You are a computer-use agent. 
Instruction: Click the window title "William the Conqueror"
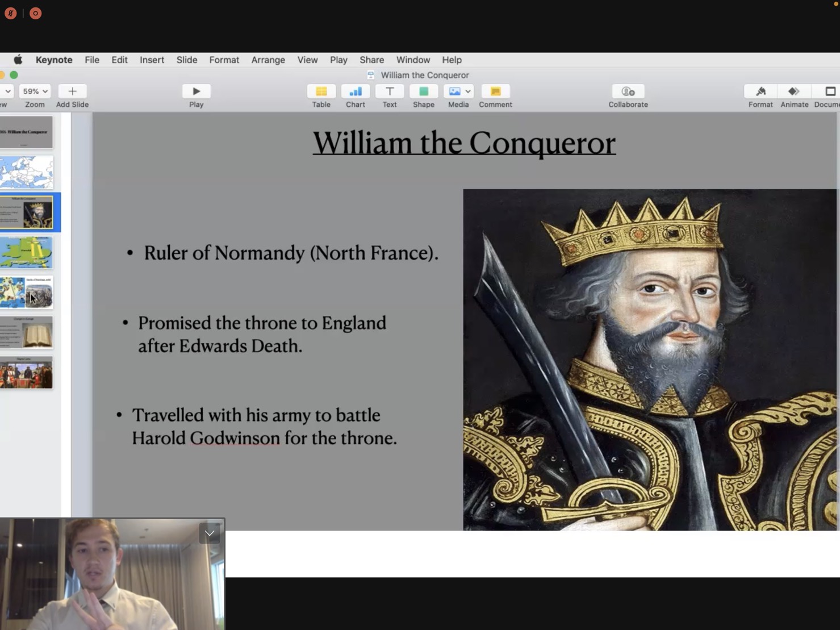(x=425, y=75)
